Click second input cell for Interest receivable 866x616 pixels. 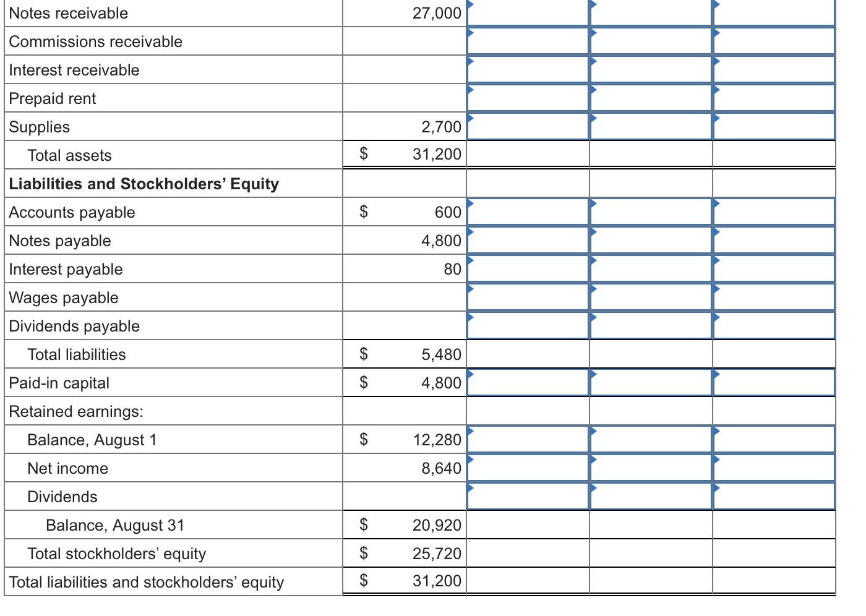651,69
